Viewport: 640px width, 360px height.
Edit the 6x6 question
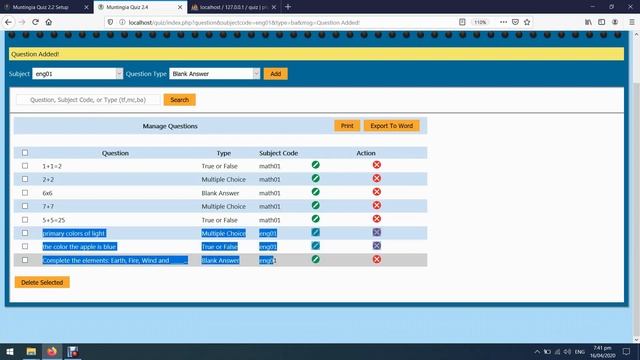pos(316,192)
